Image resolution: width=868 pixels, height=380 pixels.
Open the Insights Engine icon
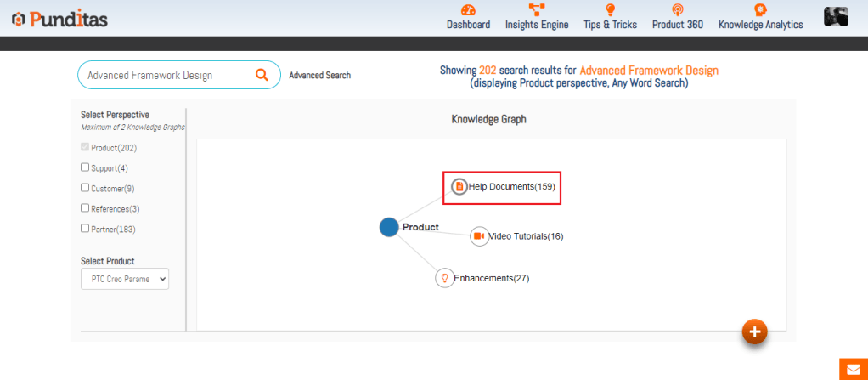pos(537,10)
